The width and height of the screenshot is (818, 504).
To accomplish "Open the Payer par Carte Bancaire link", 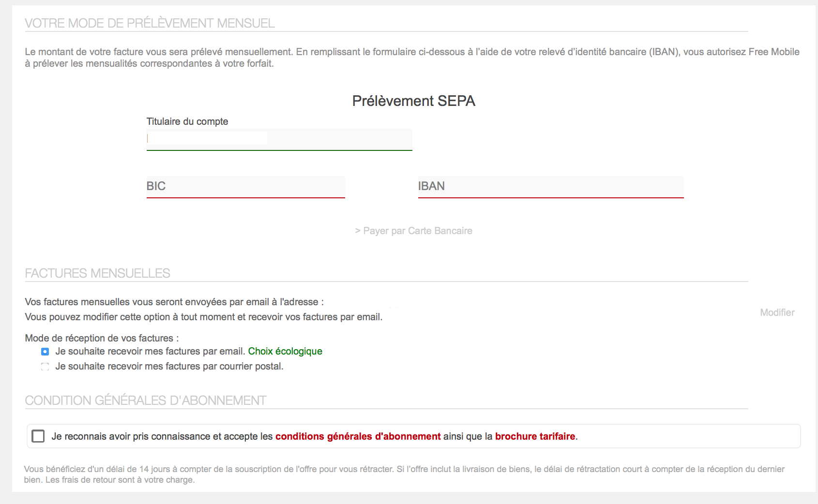I will point(413,231).
